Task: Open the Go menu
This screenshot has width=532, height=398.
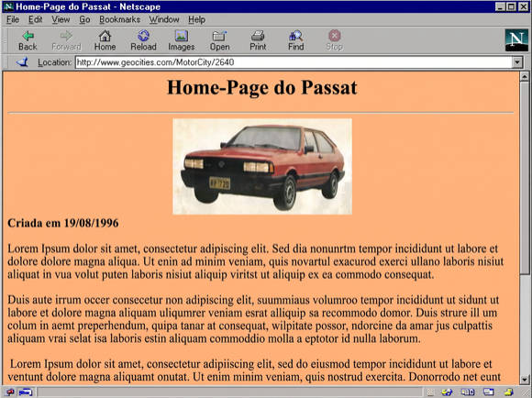Action: (x=84, y=19)
